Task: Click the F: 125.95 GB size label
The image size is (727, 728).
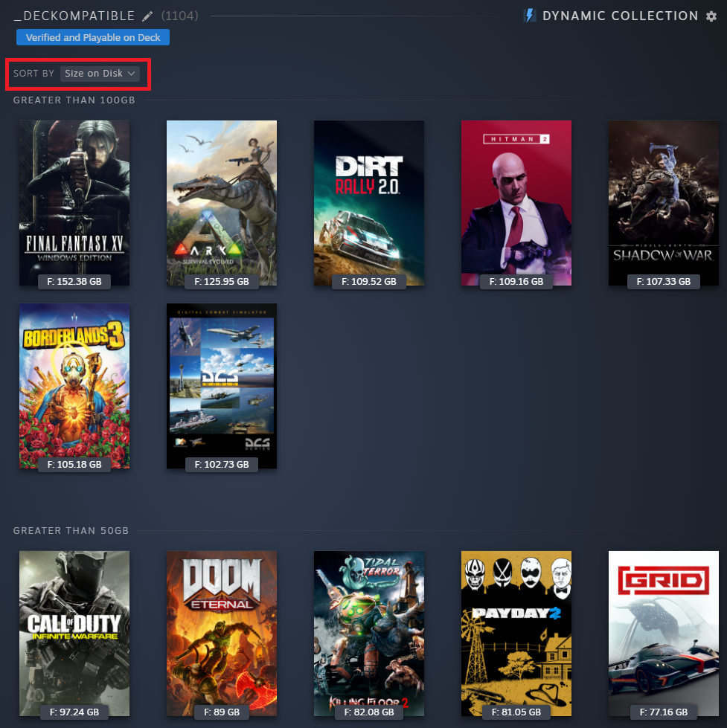Action: (x=222, y=281)
